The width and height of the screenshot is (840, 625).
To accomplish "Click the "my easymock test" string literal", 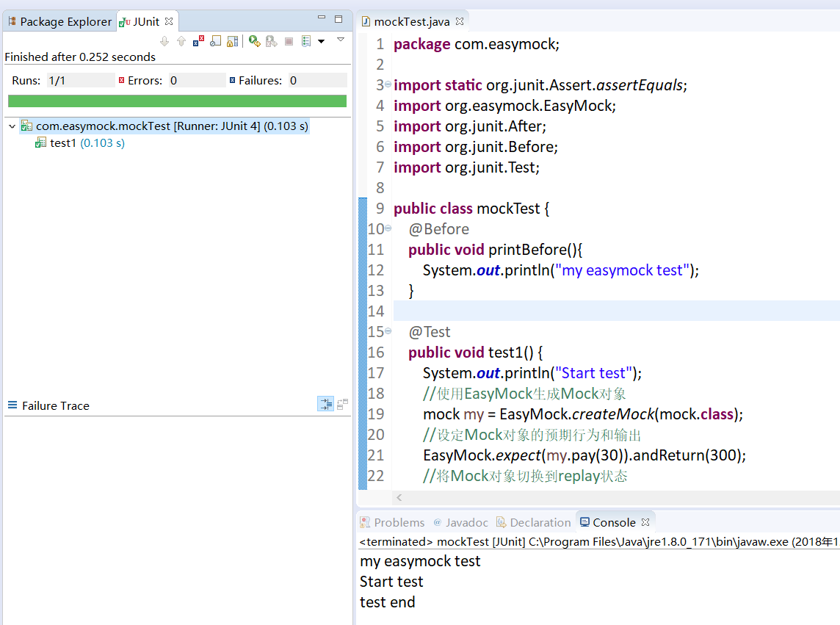I will (x=622, y=270).
